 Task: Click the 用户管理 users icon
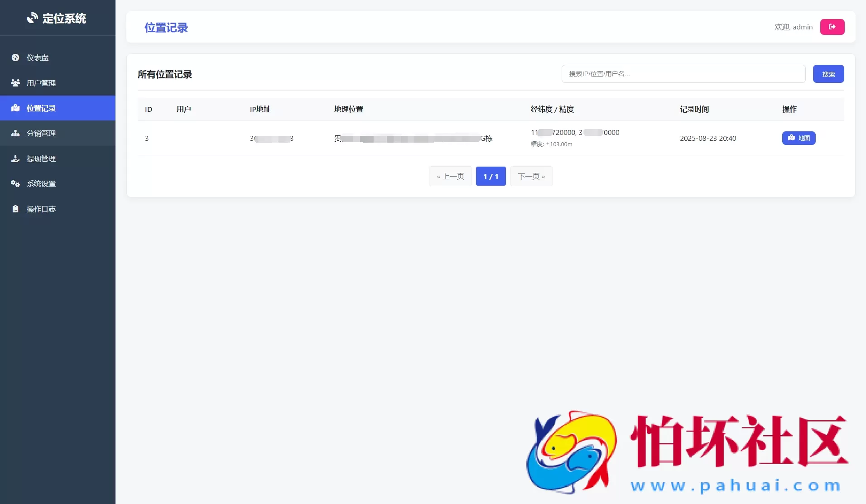coord(15,82)
